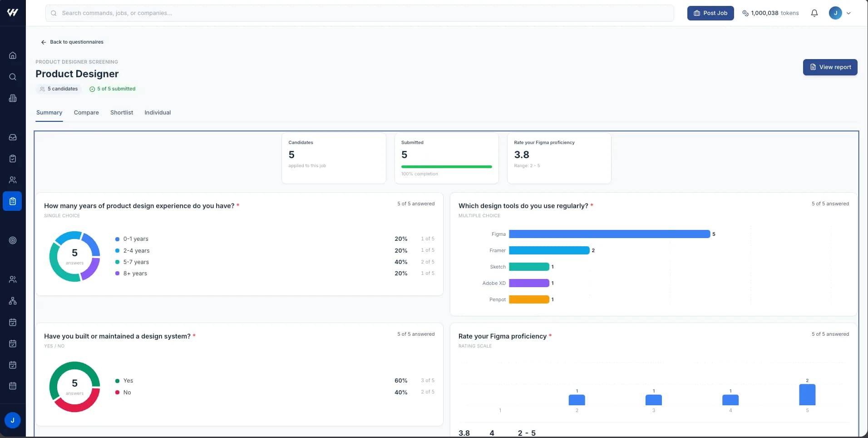This screenshot has width=868, height=438.
Task: Select the highlighted questionnaires clipboard icon
Action: 13,201
